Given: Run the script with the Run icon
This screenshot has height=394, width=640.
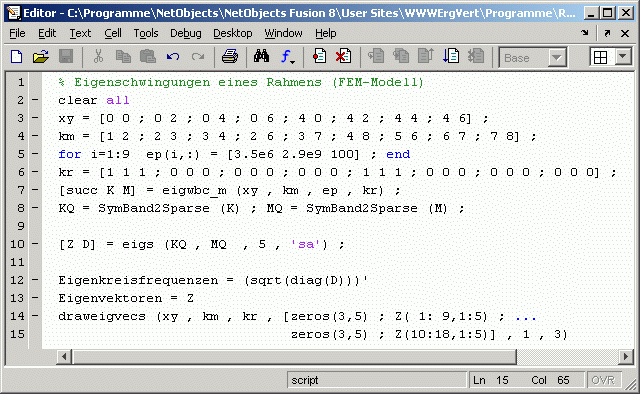Looking at the screenshot, I should 451,56.
